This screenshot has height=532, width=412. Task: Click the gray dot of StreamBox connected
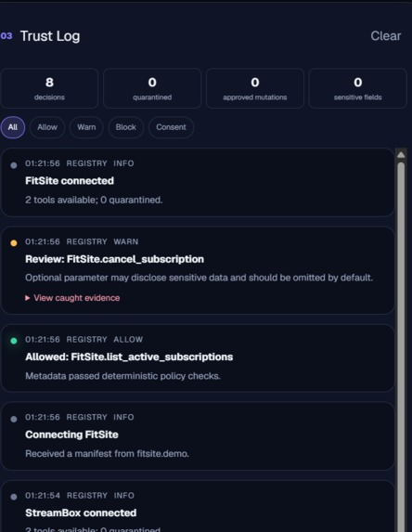click(14, 497)
